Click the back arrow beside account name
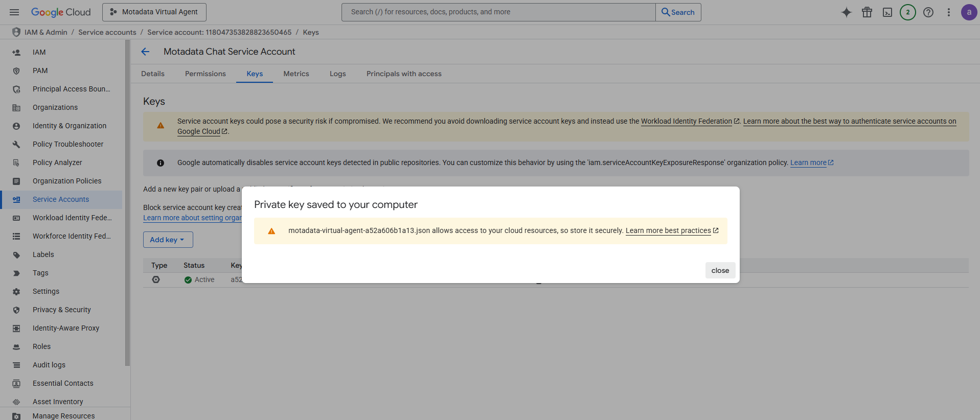 pyautogui.click(x=145, y=52)
